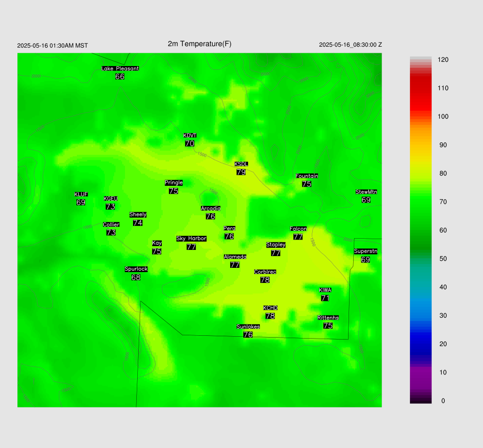Viewport: 483px width, 448px height.
Task: Click the Corbirec station label
Action: click(265, 272)
